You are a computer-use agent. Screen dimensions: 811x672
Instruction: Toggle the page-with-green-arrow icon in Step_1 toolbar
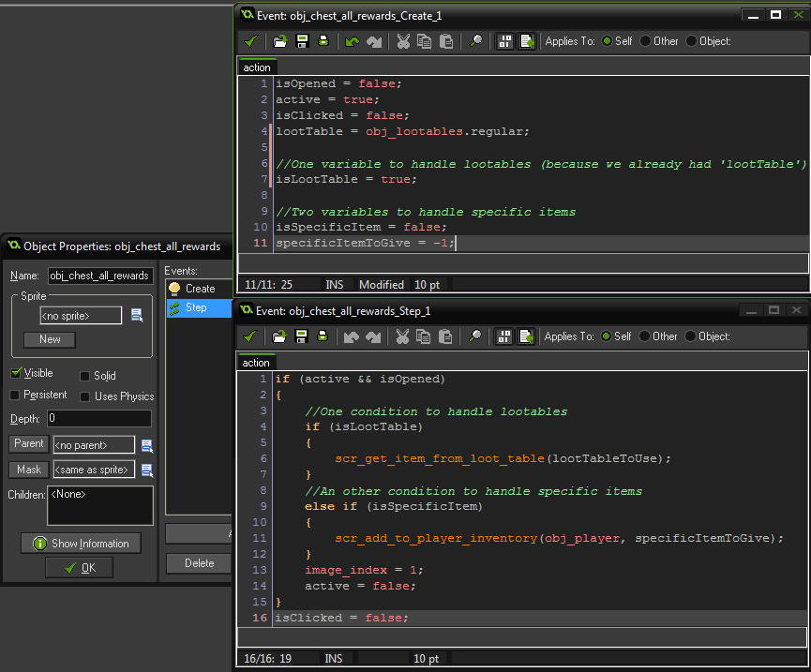(525, 336)
